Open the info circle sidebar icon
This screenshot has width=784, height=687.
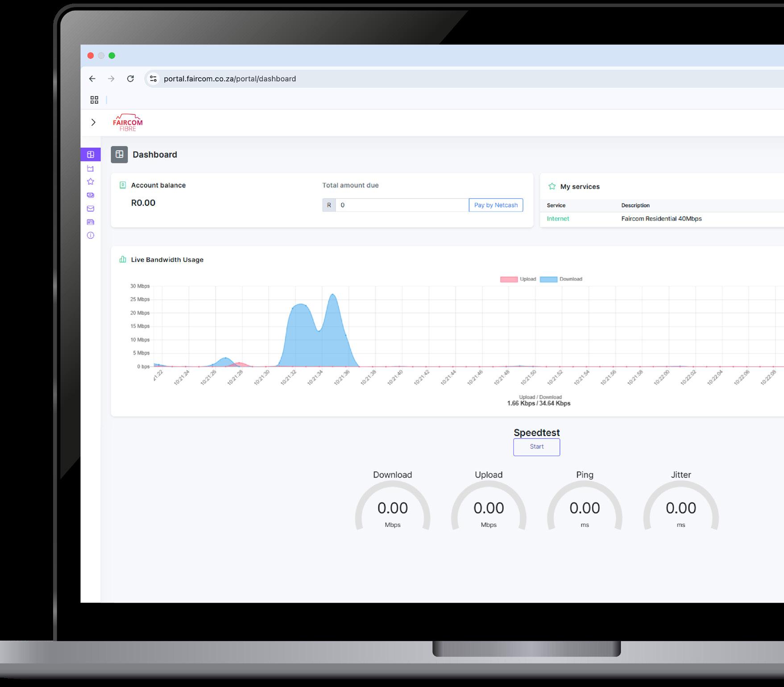click(91, 235)
